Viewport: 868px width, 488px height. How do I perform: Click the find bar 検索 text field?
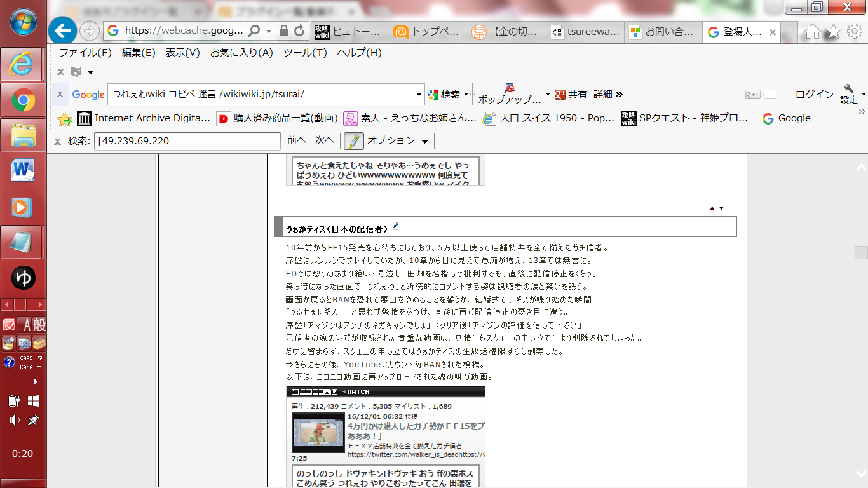(187, 140)
